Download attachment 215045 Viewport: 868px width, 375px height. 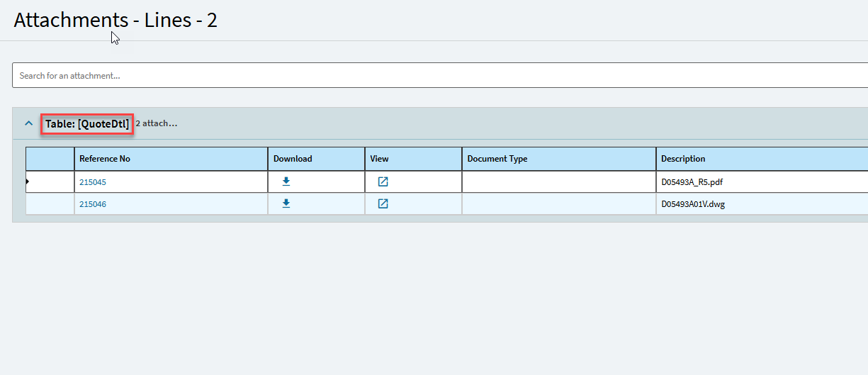click(286, 181)
